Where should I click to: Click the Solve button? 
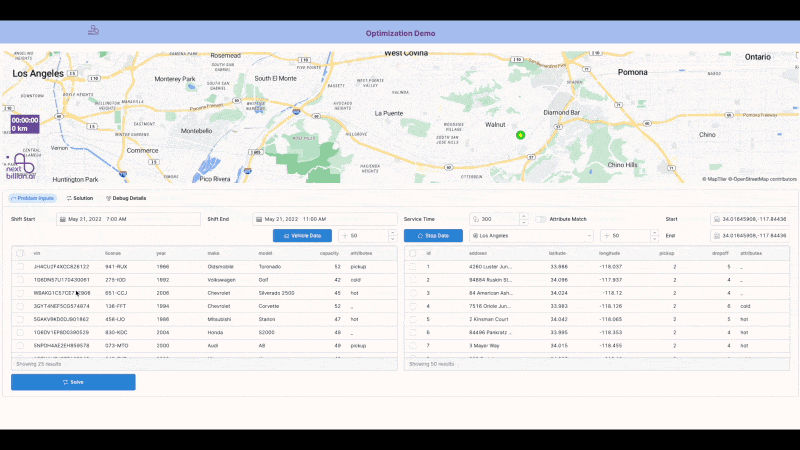click(x=73, y=382)
